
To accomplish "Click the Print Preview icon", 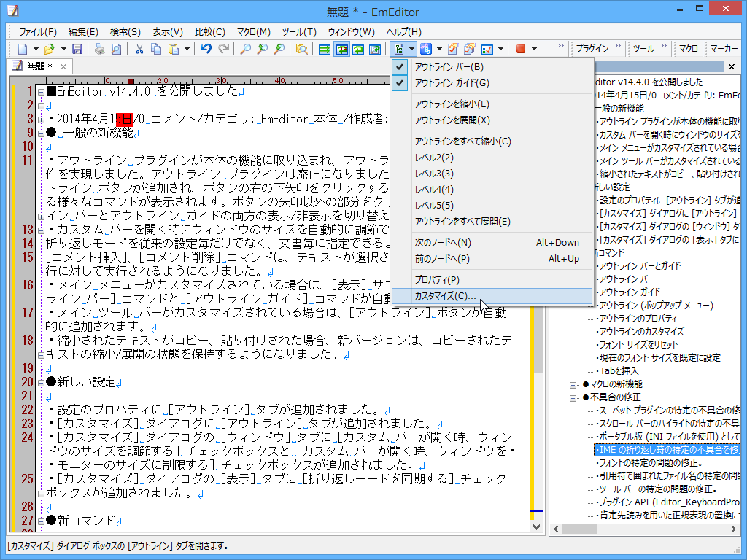I will pos(116,49).
